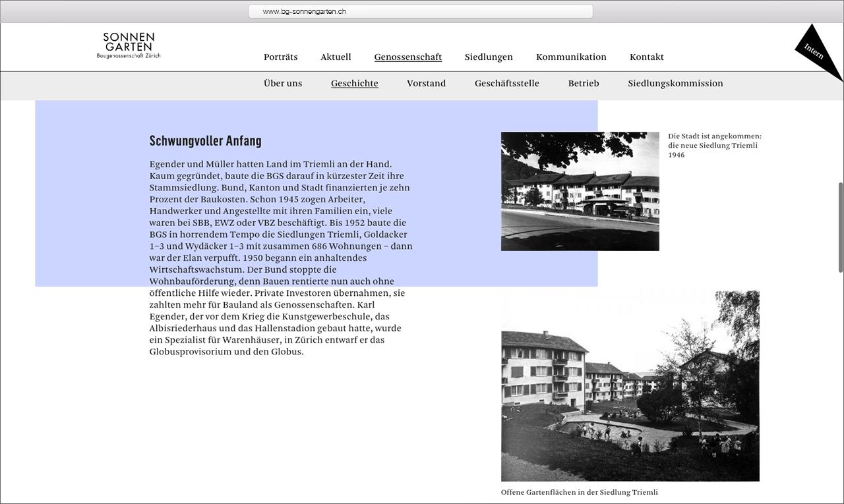Click caption 'Offene Gartenflächen in der Siedlung Triemli'

click(580, 492)
